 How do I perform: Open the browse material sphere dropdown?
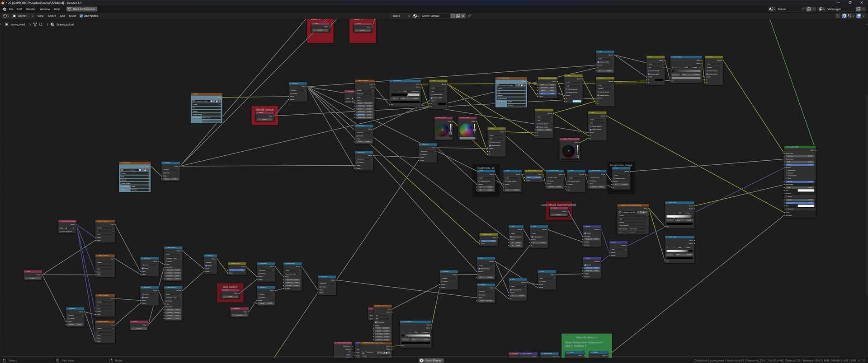pyautogui.click(x=416, y=16)
